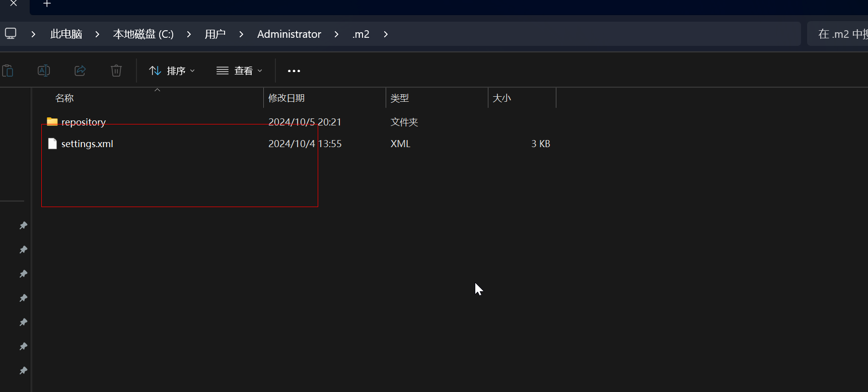Open the 排序 sort dropdown
The width and height of the screenshot is (868, 392).
(172, 71)
